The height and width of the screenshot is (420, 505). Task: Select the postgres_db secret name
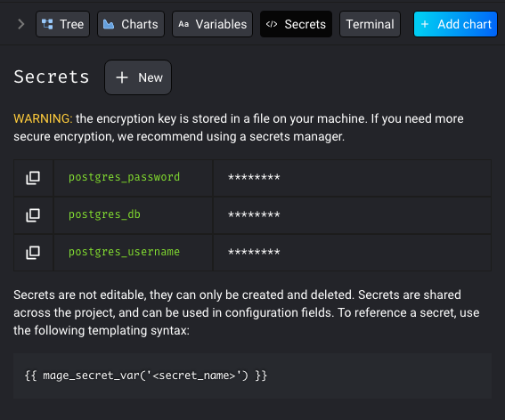[x=104, y=214]
